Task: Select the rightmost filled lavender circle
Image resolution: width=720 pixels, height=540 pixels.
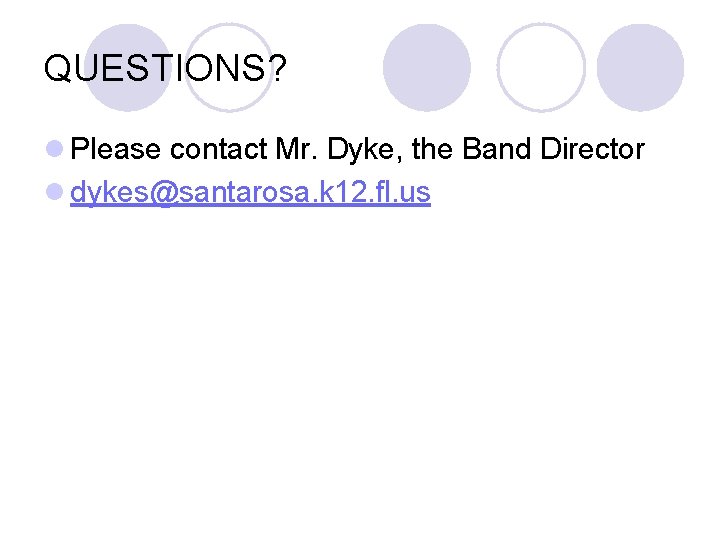Action: [x=640, y=66]
